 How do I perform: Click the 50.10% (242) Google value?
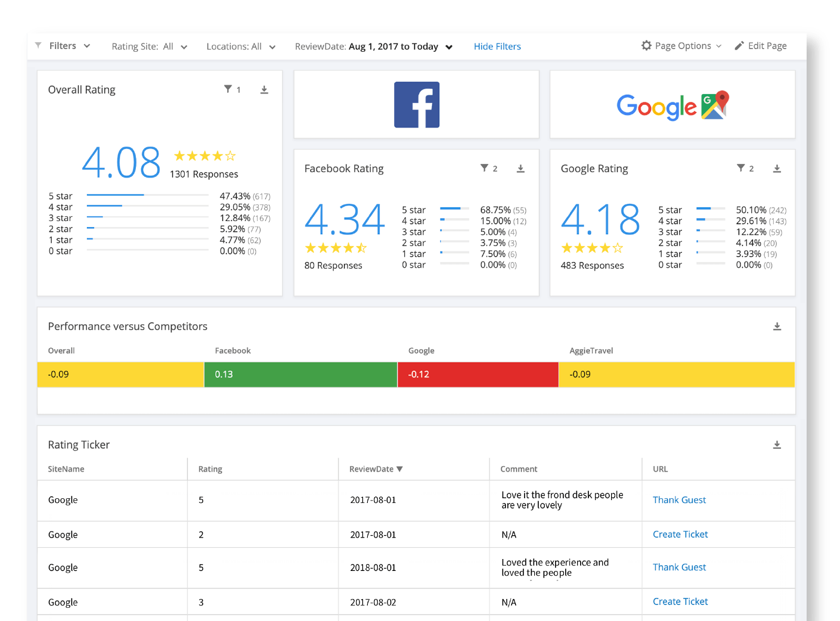[761, 210]
